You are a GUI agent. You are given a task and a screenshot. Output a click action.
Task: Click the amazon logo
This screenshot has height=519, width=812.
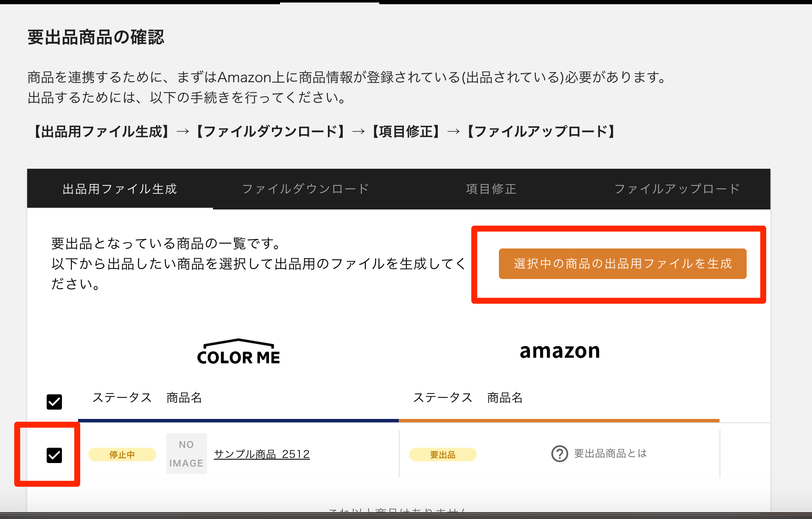tap(559, 351)
